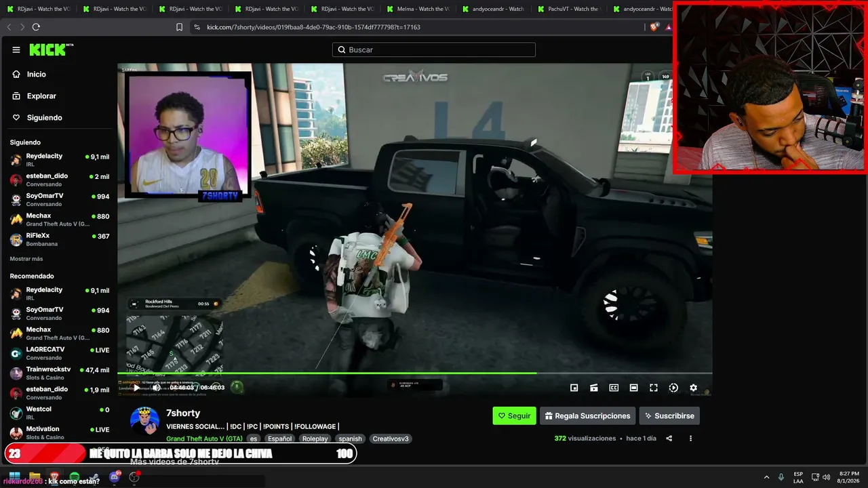Toggle closed captions

coord(614,388)
